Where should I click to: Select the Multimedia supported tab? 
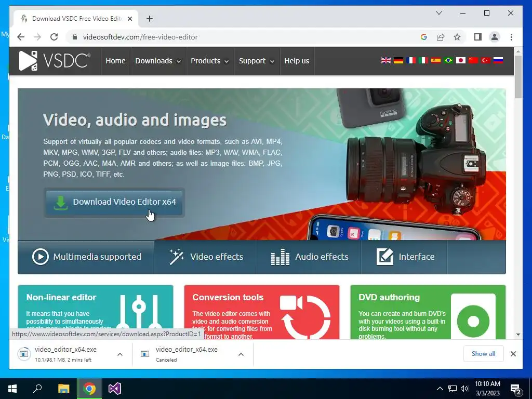(86, 257)
